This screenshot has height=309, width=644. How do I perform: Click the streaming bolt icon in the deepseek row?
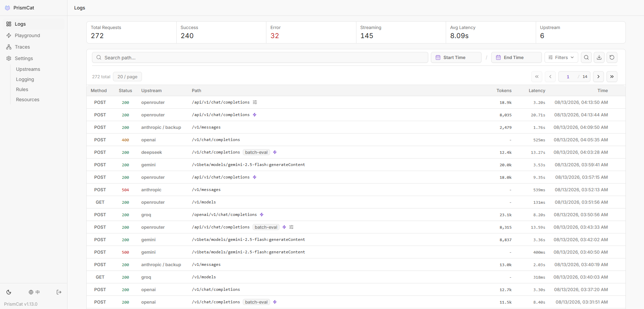click(x=275, y=152)
